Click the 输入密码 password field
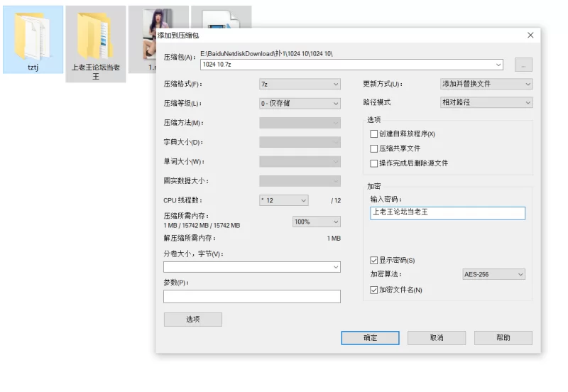Screen dimensions: 568x392 click(x=447, y=213)
